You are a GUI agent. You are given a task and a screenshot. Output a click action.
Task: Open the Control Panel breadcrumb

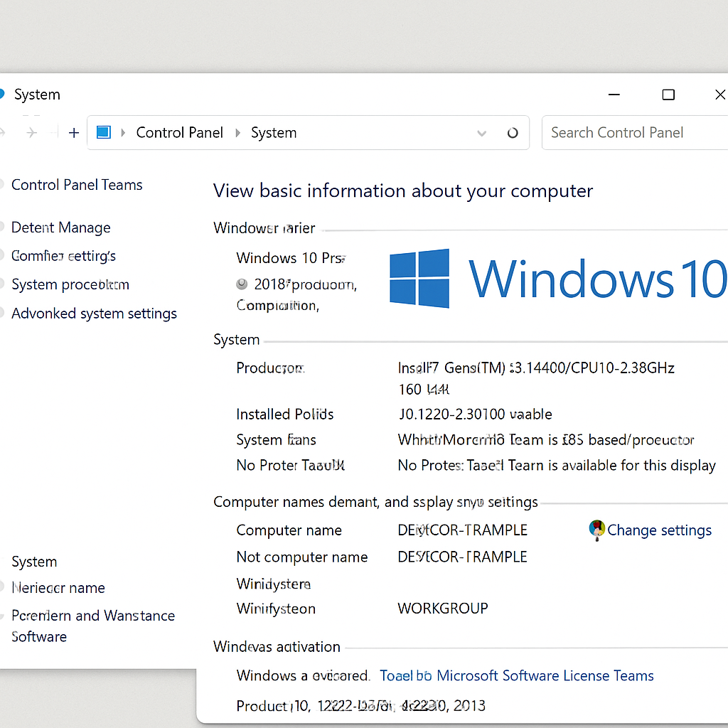pyautogui.click(x=180, y=133)
